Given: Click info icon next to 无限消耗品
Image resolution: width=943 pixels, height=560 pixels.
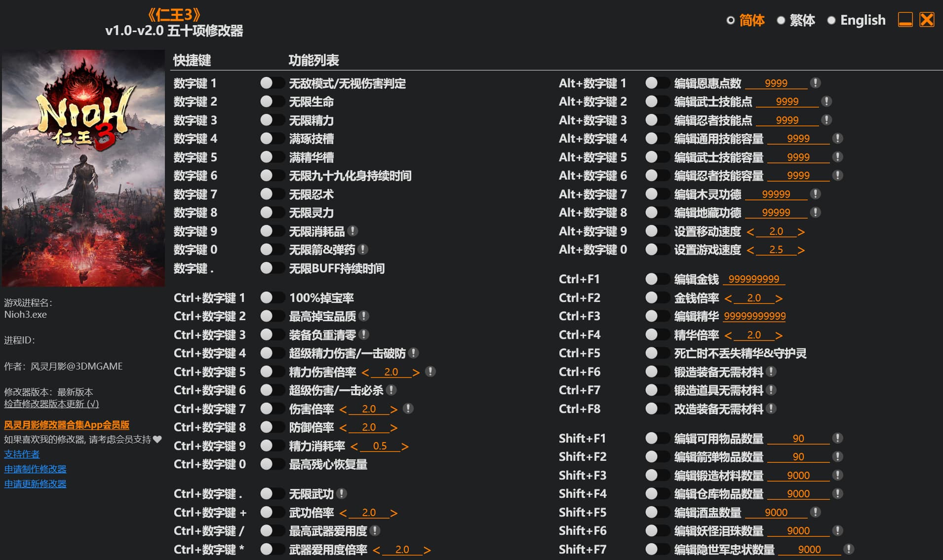Looking at the screenshot, I should 353,231.
